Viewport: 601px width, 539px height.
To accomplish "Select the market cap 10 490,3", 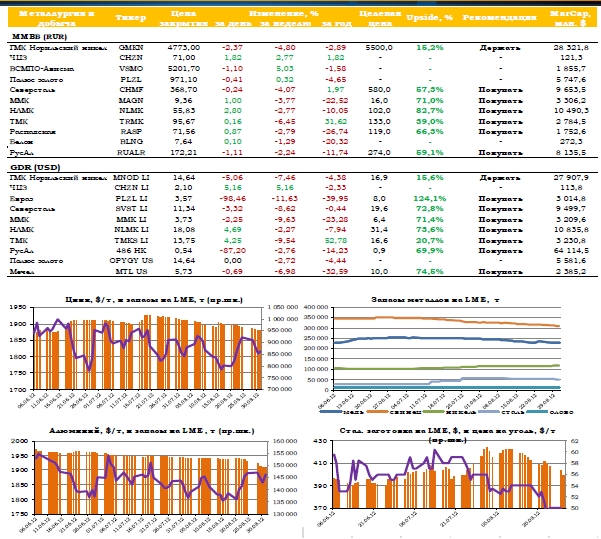I will click(x=571, y=111).
